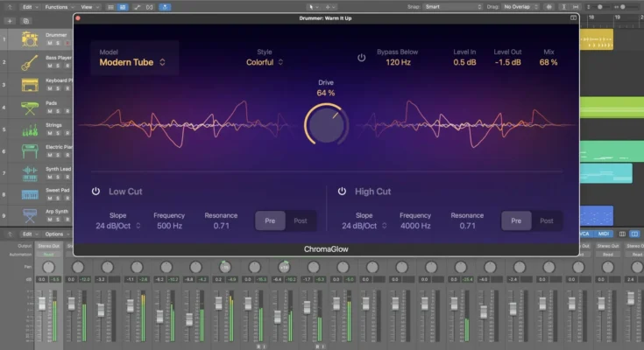The image size is (644, 350).
Task: Click the highlighted grid view icon
Action: [x=123, y=7]
